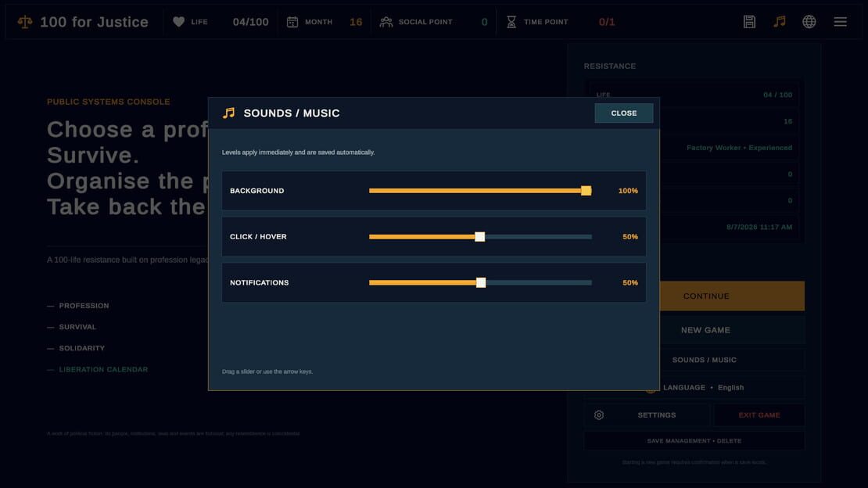Adjust the Click / Hover volume slider
This screenshot has height=488, width=868.
point(480,236)
